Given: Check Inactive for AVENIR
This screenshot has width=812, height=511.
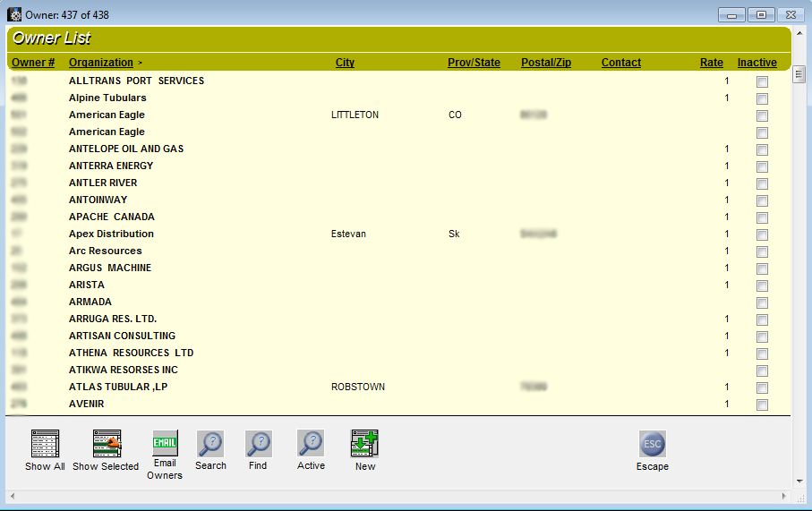Looking at the screenshot, I should [x=762, y=405].
